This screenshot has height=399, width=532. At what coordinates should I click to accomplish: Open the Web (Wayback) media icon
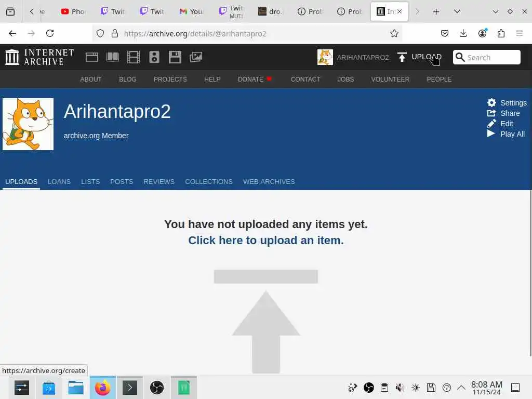[x=91, y=57]
